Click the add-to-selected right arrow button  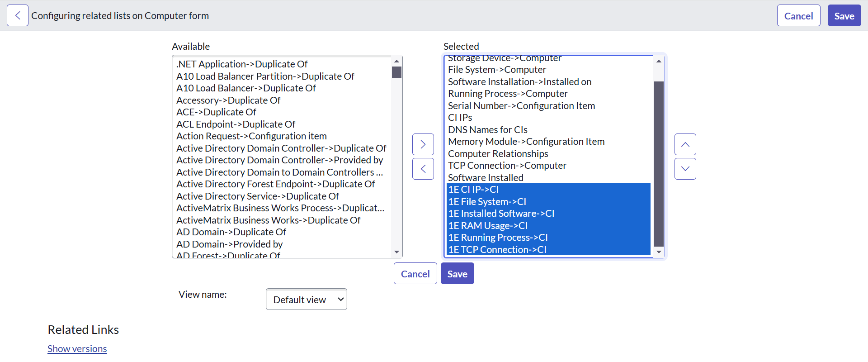coord(423,144)
